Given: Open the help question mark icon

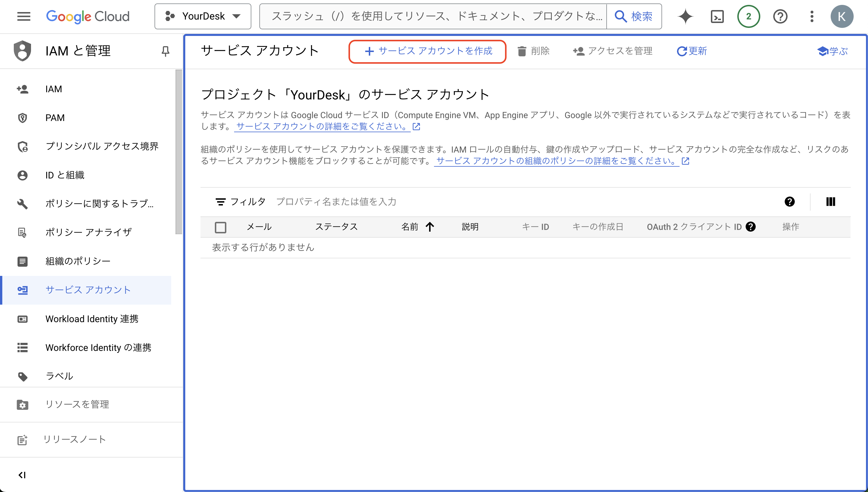Looking at the screenshot, I should (x=780, y=16).
